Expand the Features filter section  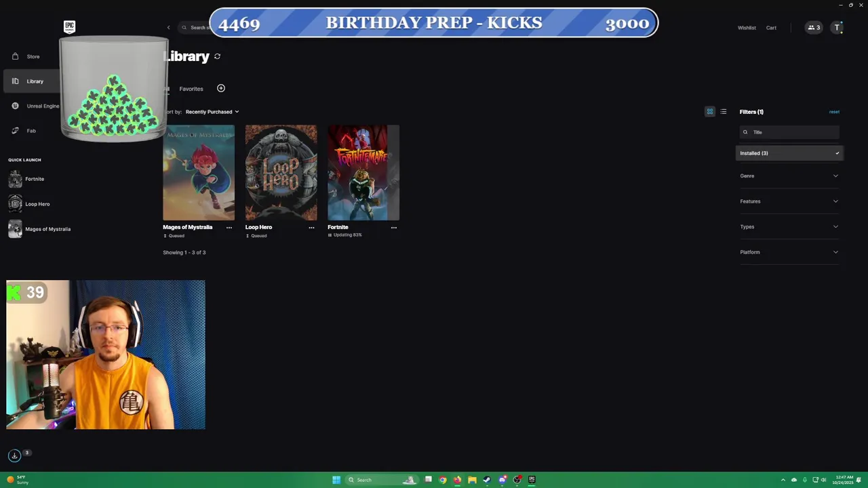click(789, 201)
